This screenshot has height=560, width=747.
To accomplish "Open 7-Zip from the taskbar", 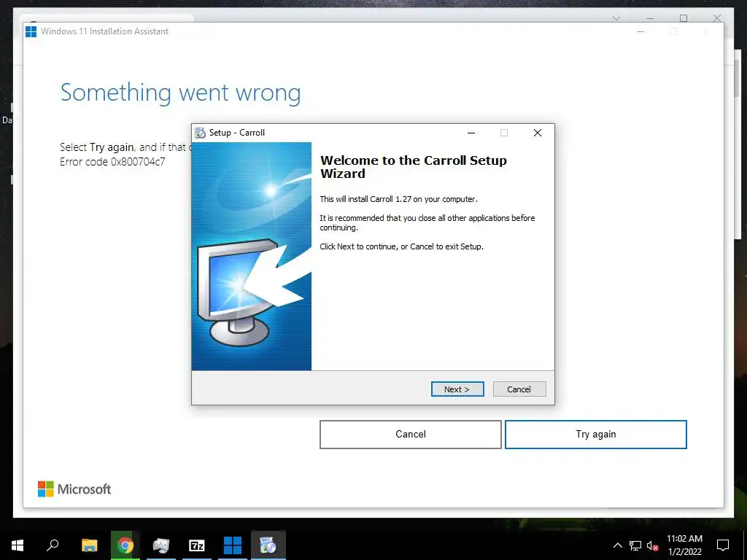I will tap(197, 545).
